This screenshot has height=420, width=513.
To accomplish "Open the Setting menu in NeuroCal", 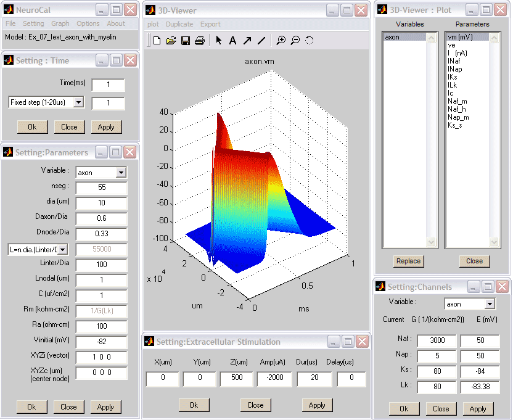I will point(33,23).
